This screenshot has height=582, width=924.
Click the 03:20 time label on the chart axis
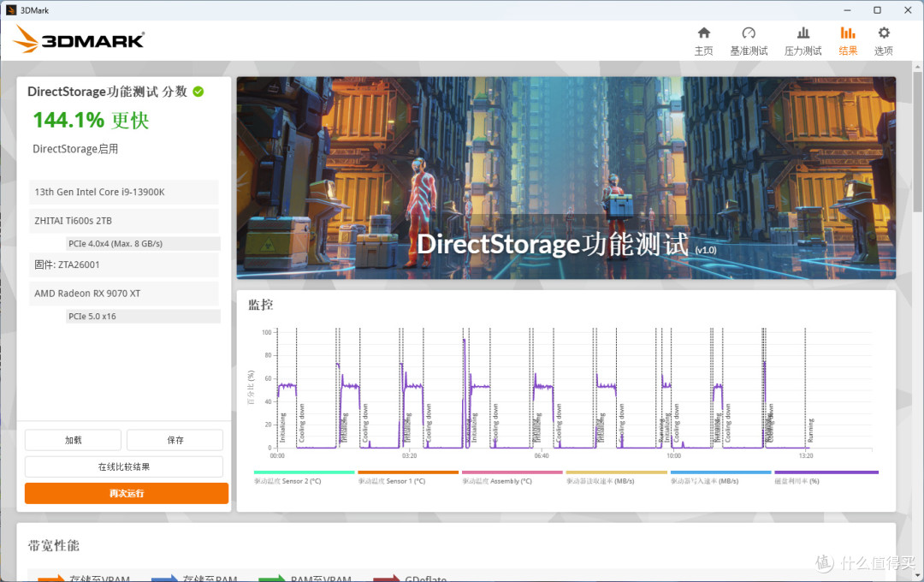pos(409,456)
